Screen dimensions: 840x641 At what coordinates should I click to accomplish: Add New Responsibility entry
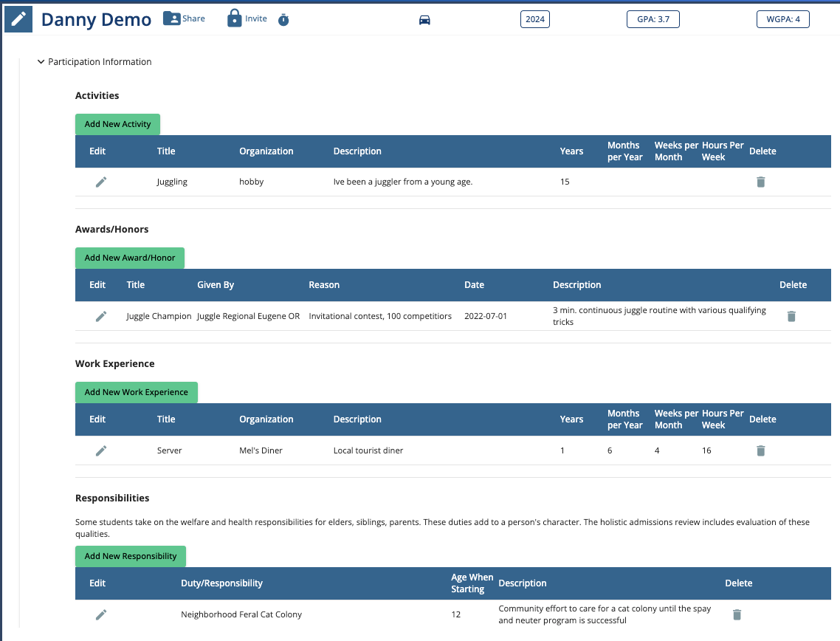[x=131, y=556]
